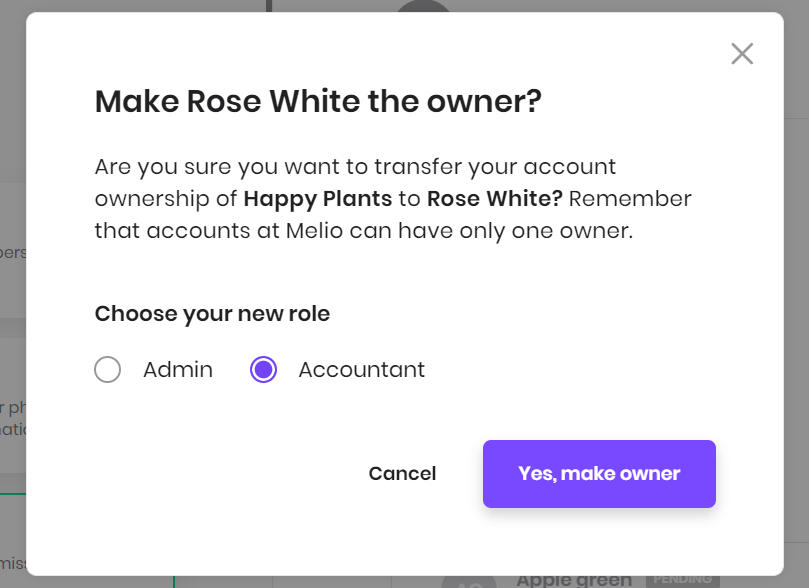The width and height of the screenshot is (809, 588).
Task: Click the Apple green user name behind dialog
Action: click(x=574, y=580)
